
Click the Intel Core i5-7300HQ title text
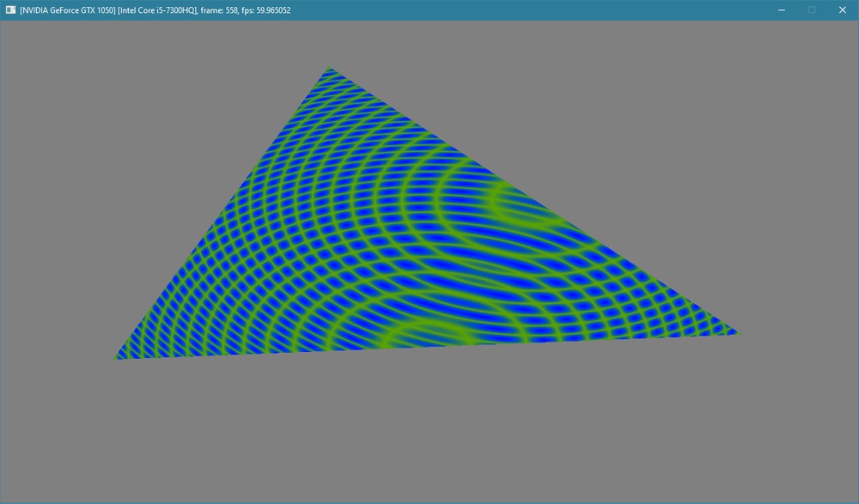[158, 9]
